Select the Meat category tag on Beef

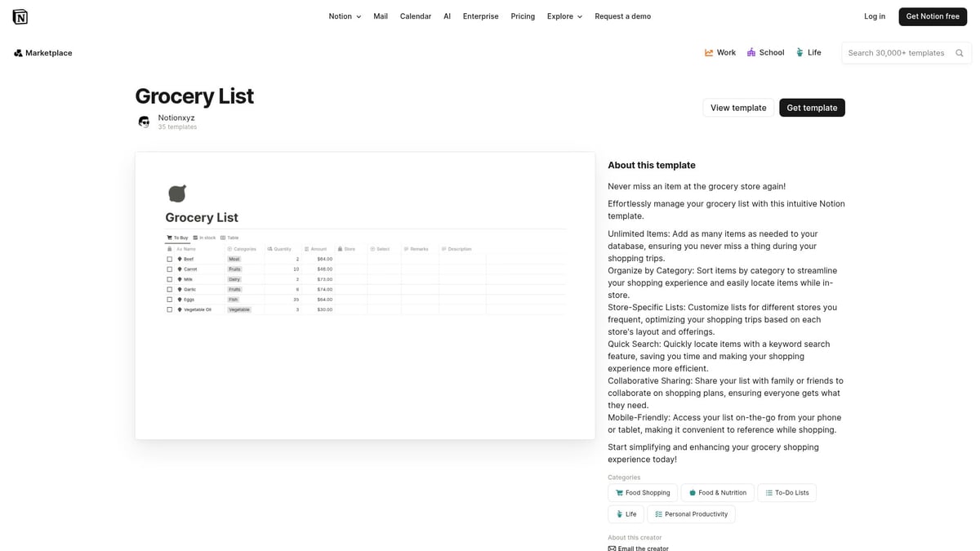(234, 259)
